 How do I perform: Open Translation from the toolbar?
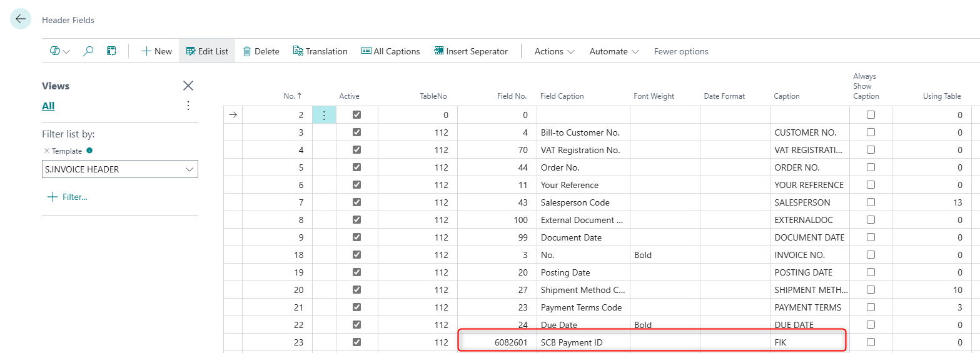point(320,51)
